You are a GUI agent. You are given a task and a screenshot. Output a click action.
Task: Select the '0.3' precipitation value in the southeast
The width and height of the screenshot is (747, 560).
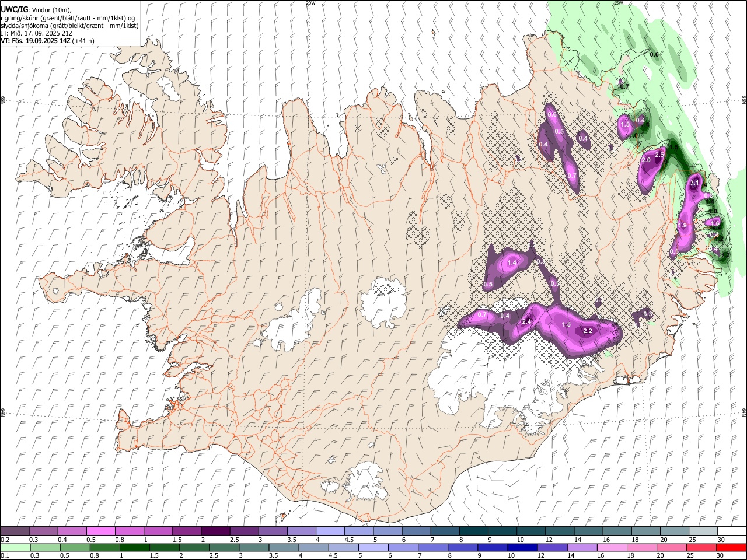tap(647, 314)
